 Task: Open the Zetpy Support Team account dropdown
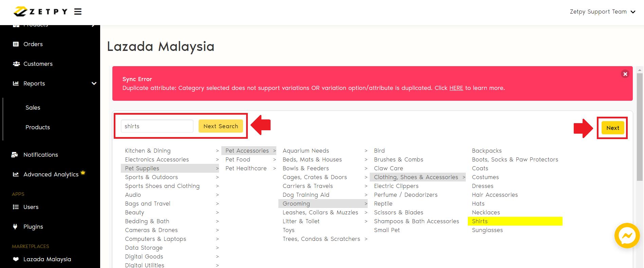click(603, 12)
